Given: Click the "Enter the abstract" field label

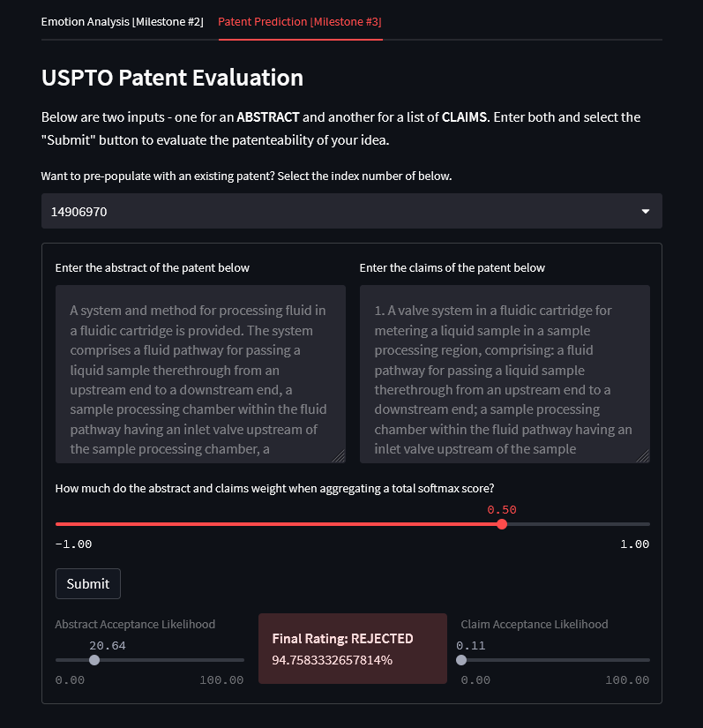Looking at the screenshot, I should pos(152,267).
